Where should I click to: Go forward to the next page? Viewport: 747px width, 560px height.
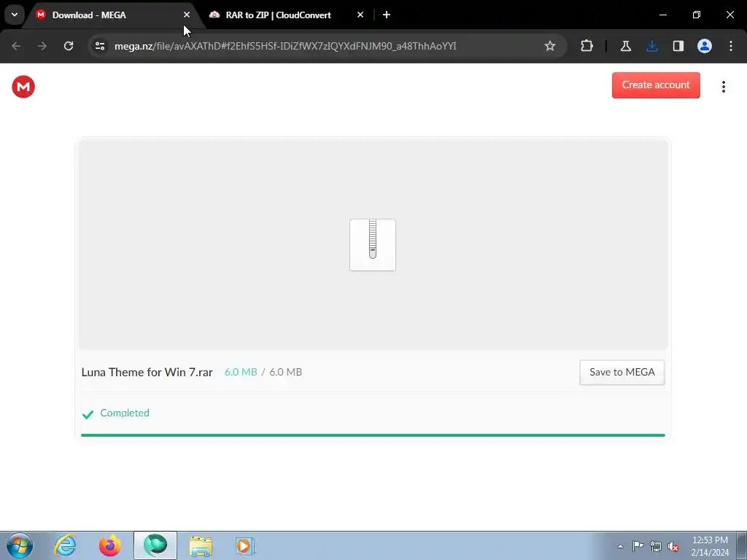coord(42,46)
